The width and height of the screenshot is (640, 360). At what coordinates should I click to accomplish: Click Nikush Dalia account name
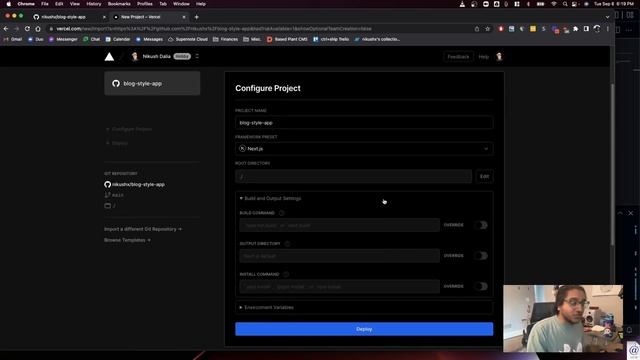(156, 56)
